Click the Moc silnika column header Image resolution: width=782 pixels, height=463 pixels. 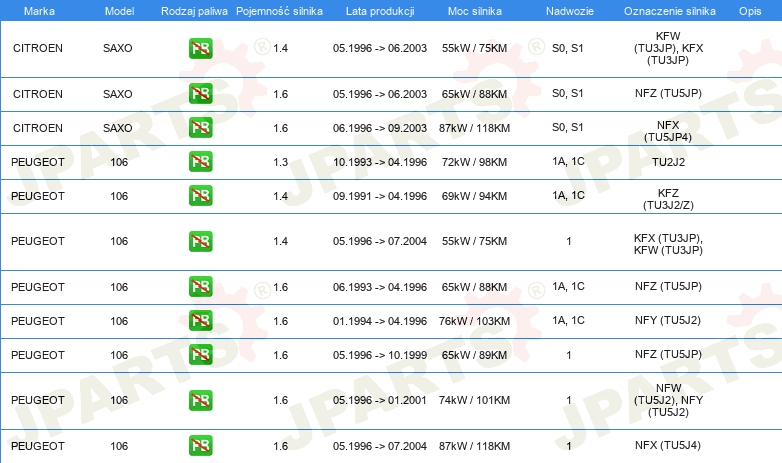(475, 11)
